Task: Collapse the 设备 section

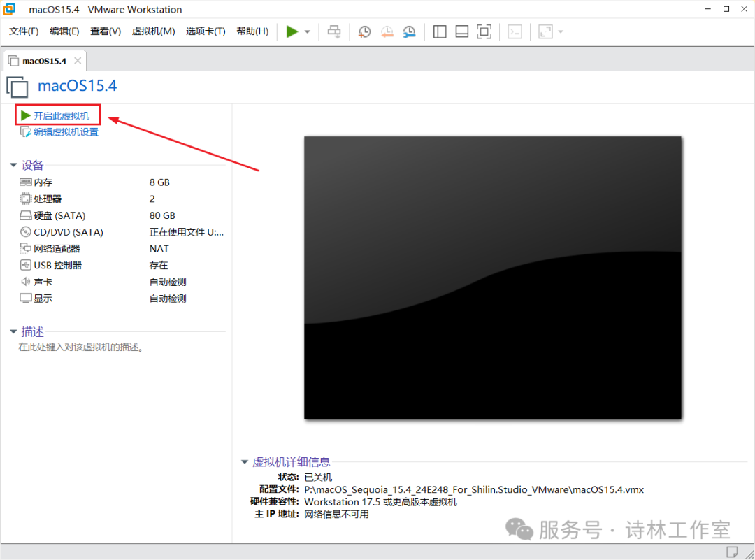Action: (13, 165)
